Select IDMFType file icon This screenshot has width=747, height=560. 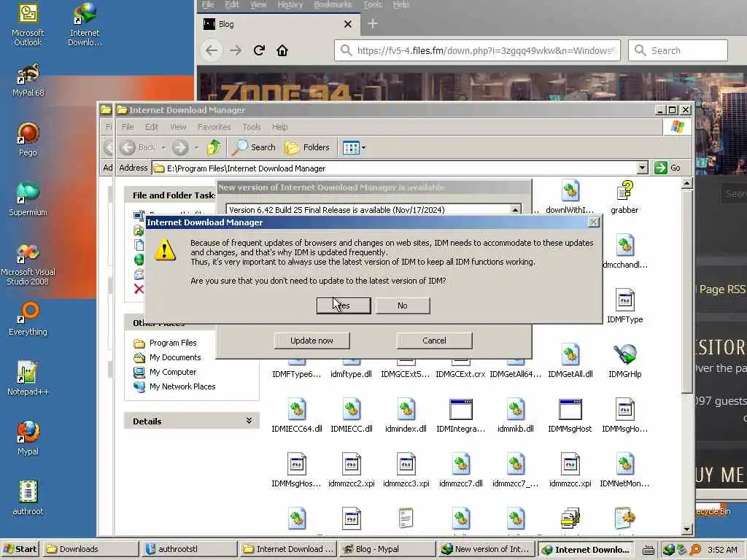click(x=624, y=306)
